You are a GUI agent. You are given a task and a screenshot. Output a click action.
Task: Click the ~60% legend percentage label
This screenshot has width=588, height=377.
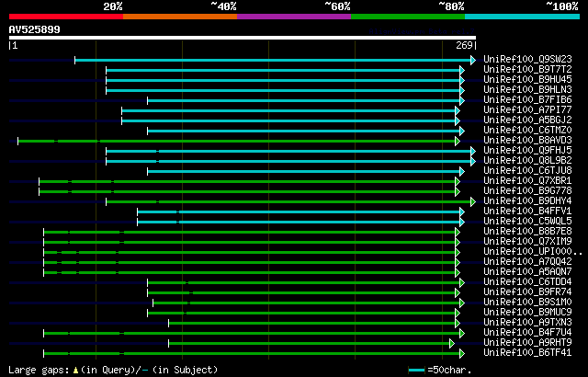[337, 6]
